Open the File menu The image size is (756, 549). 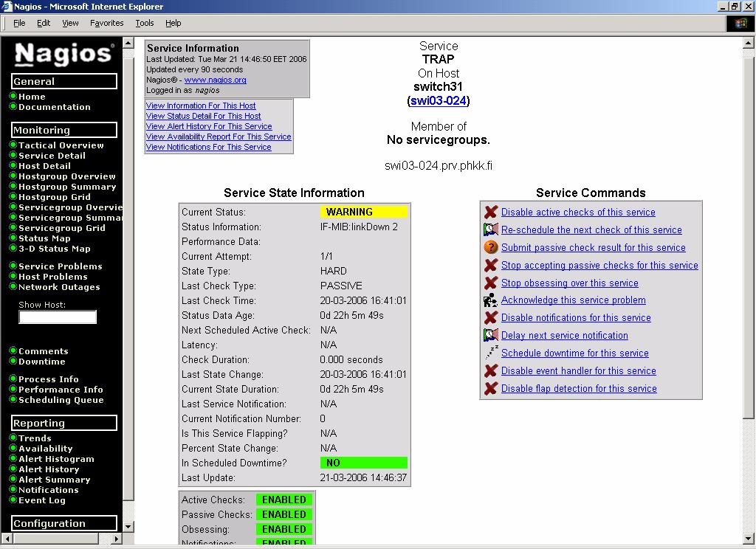[19, 23]
